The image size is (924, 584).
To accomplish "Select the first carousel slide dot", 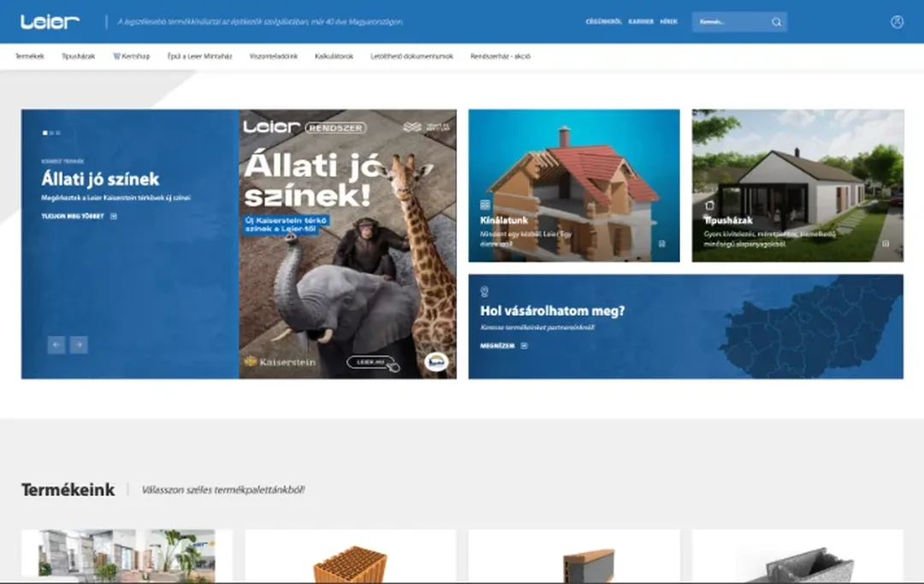I will point(45,133).
